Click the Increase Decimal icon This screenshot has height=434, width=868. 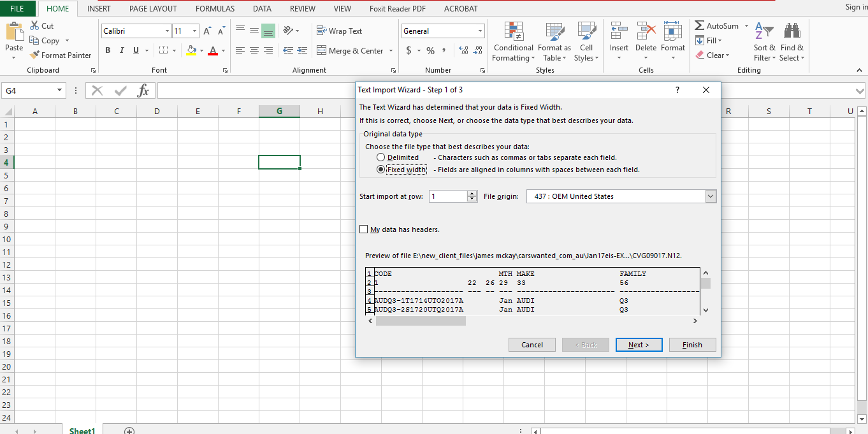pyautogui.click(x=465, y=50)
